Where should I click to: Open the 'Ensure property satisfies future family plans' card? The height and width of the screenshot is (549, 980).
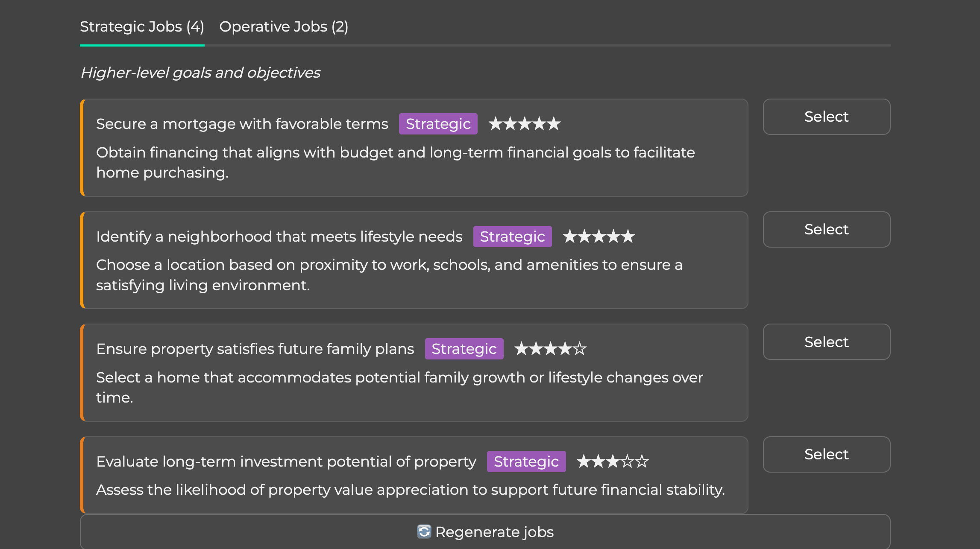pos(414,373)
